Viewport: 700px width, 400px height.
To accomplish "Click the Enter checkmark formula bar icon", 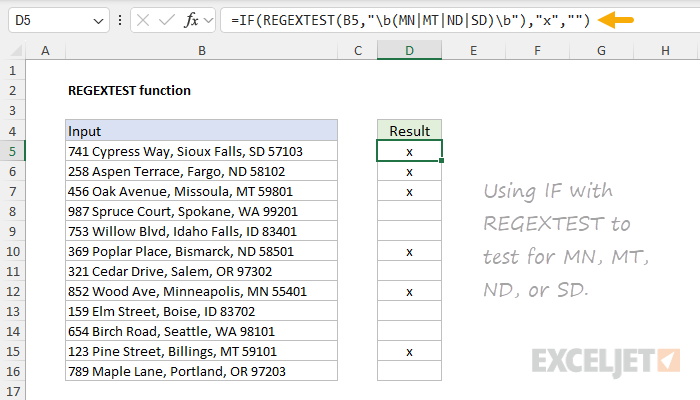I will coord(167,20).
